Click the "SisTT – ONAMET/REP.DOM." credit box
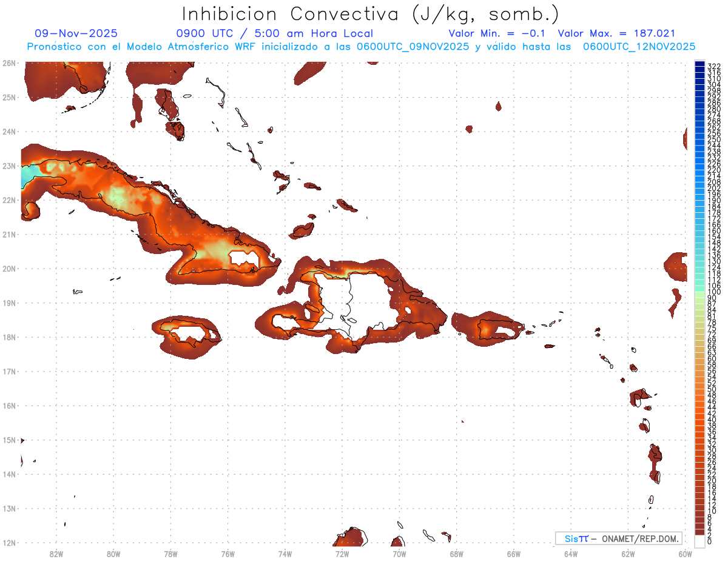Screen dimensions: 728x562 (x=619, y=538)
